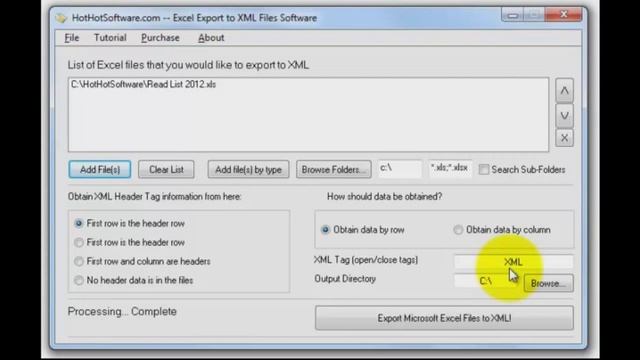This screenshot has width=640, height=360.
Task: Click the folder path field showing c:\
Action: 400,169
